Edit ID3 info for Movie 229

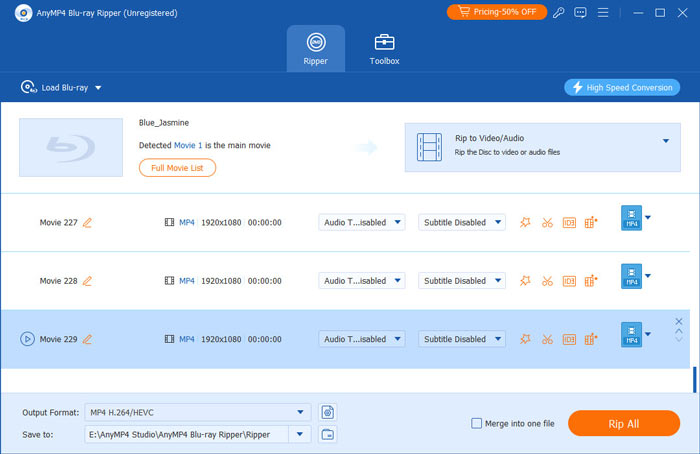(x=569, y=339)
